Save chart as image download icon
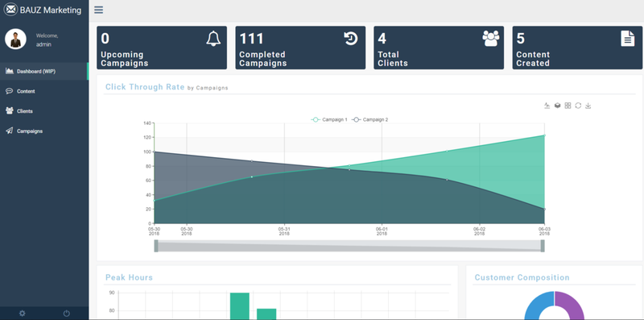 coord(588,106)
